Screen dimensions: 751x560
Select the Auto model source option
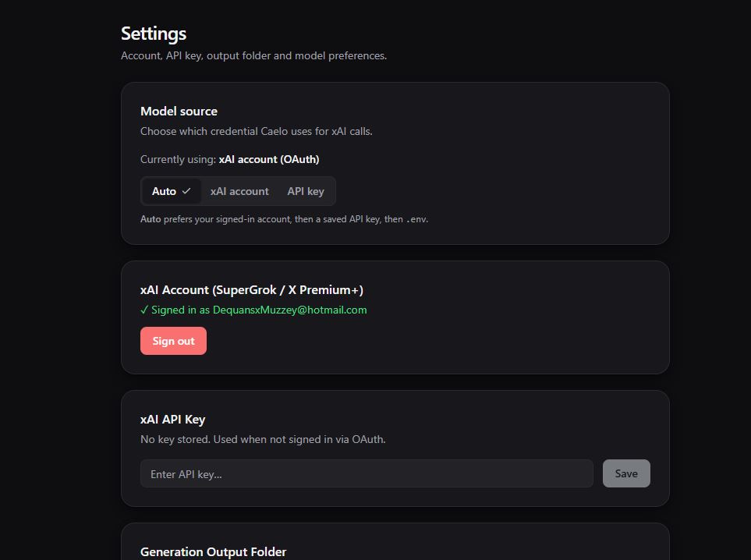(171, 191)
